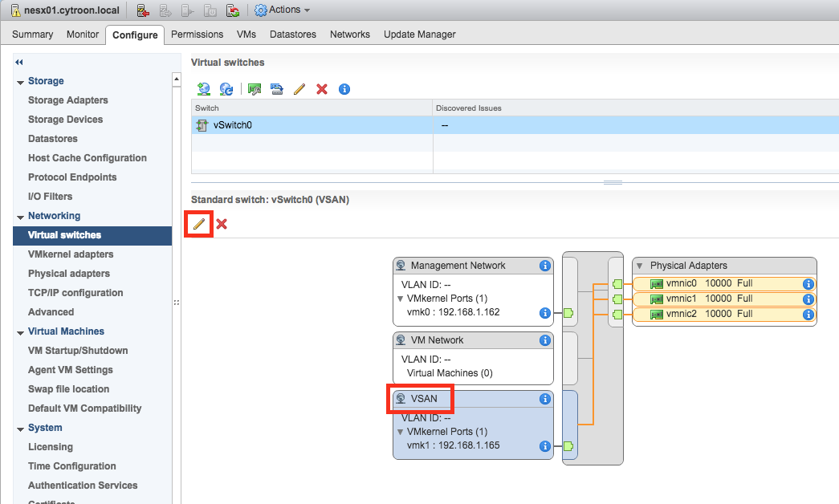Open the Actions dropdown menu
This screenshot has width=839, height=504.
point(283,10)
